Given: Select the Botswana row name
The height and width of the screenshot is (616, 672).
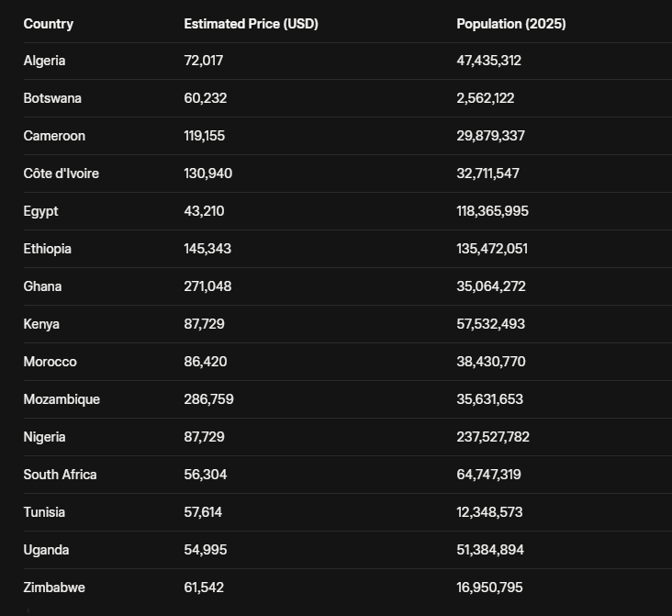Looking at the screenshot, I should tap(52, 98).
